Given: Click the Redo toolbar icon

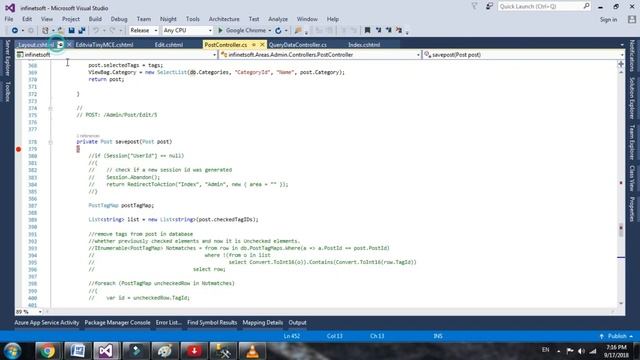Looking at the screenshot, I should tap(112, 30).
